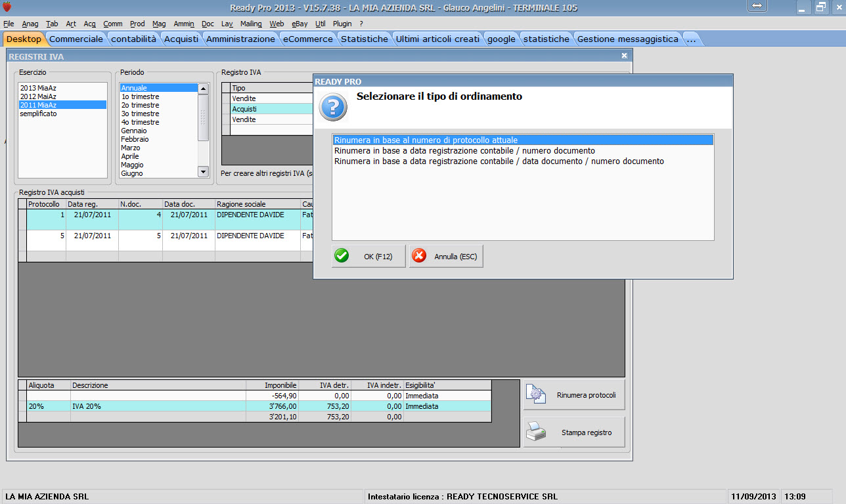Viewport: 846px width, 504px height.
Task: Click Rinumera protocoli button
Action: 574,394
